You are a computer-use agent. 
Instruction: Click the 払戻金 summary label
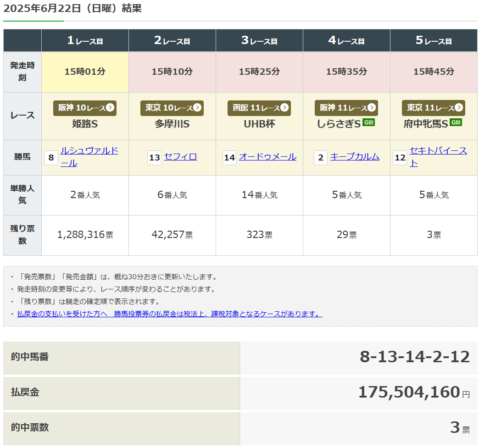25,393
